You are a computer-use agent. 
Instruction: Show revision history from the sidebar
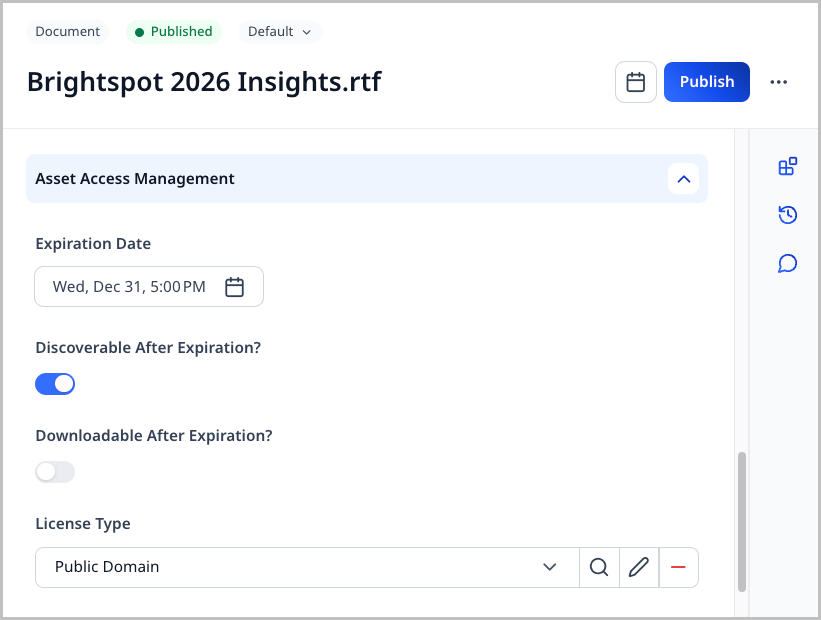(787, 215)
